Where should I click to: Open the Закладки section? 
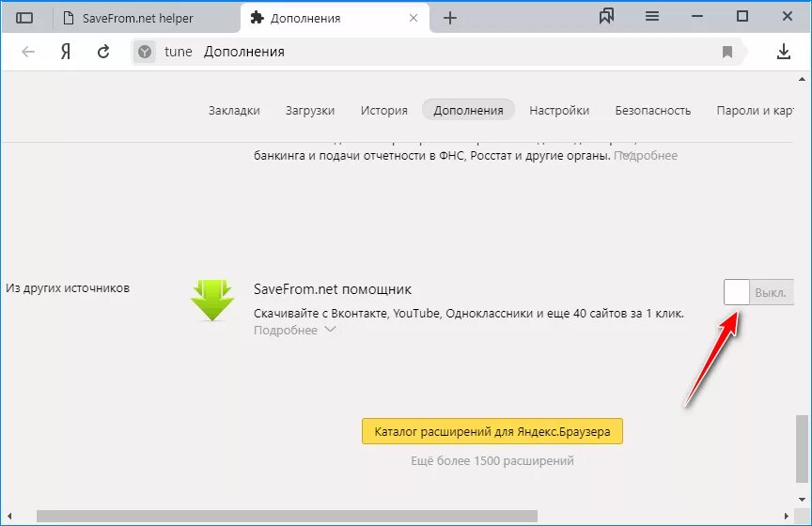click(234, 110)
